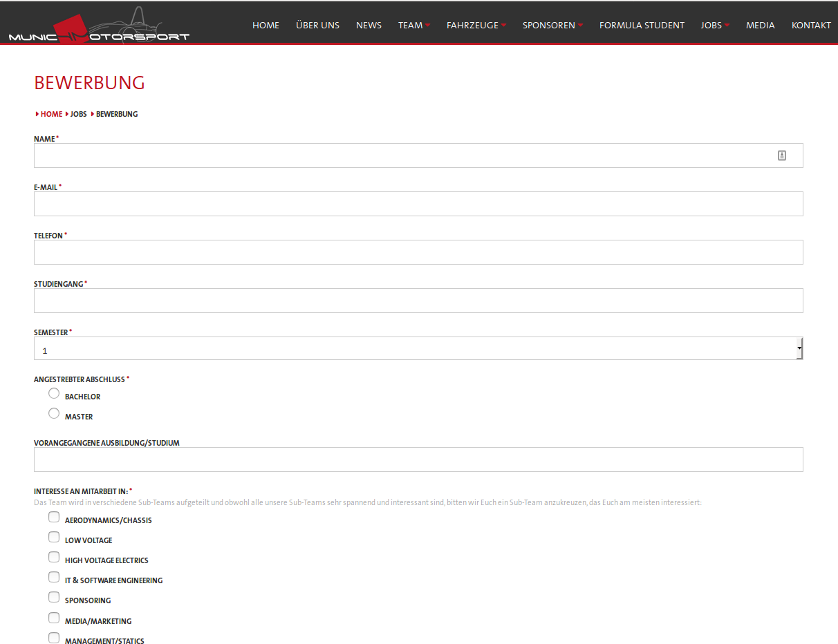Focus the Telefon input field
This screenshot has width=838, height=644.
click(x=418, y=252)
